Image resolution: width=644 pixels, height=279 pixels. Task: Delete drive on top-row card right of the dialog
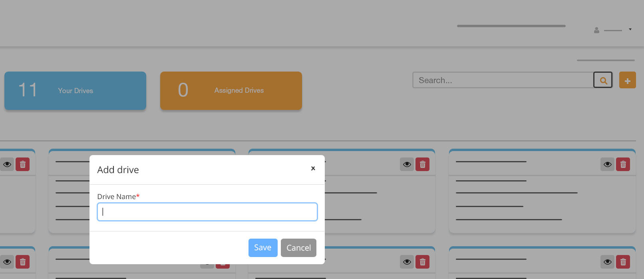423,164
